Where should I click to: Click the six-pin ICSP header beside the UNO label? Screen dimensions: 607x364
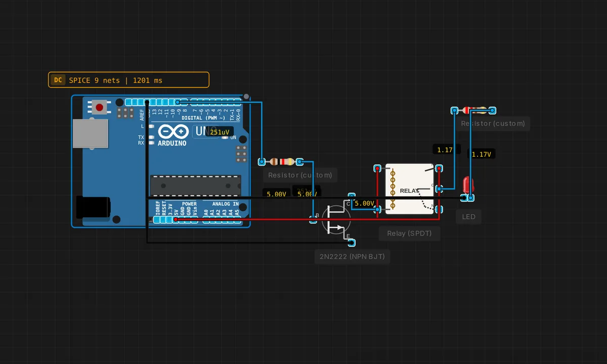point(241,154)
